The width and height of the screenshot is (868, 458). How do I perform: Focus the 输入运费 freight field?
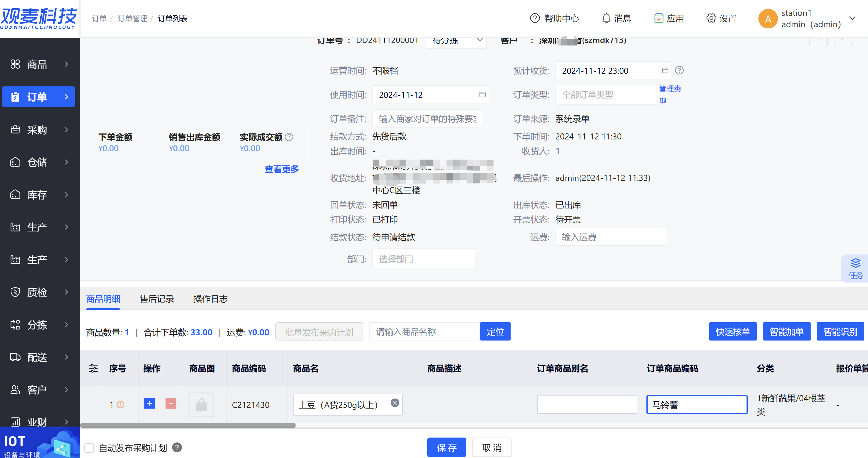[x=611, y=237]
